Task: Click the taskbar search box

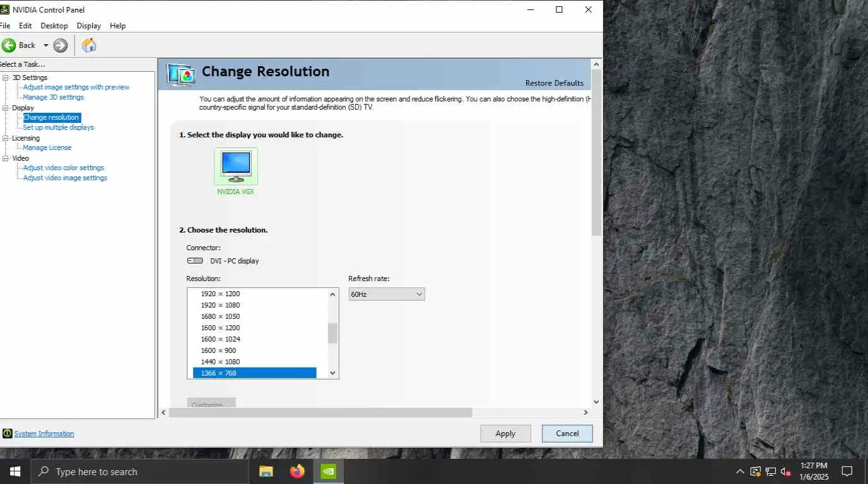Action: (x=139, y=471)
